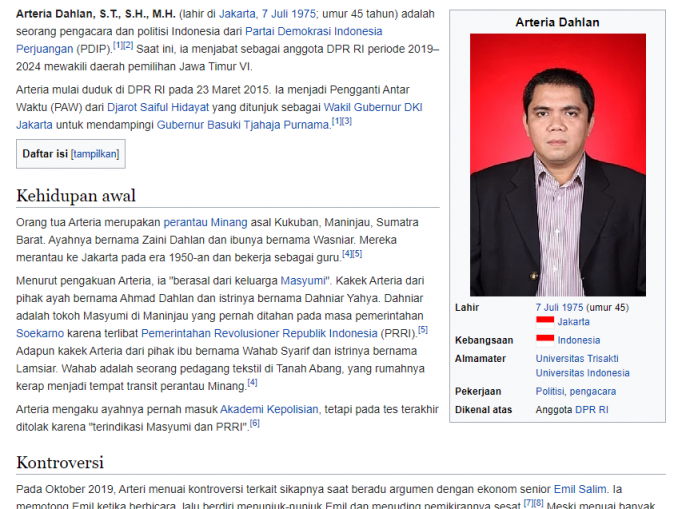Click the Arteria Dahlan infobox title
The height and width of the screenshot is (509, 678).
557,22
